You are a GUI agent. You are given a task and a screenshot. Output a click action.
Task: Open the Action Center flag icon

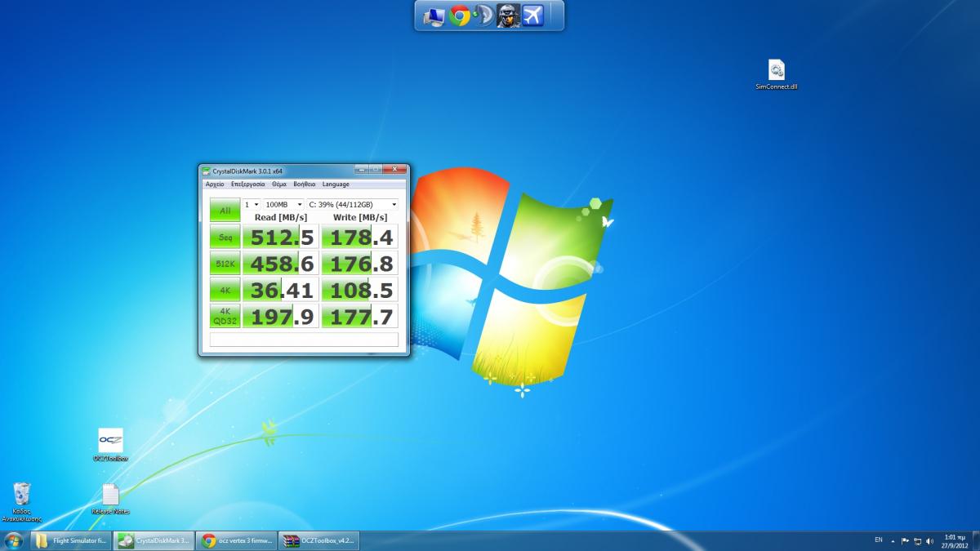[x=906, y=541]
